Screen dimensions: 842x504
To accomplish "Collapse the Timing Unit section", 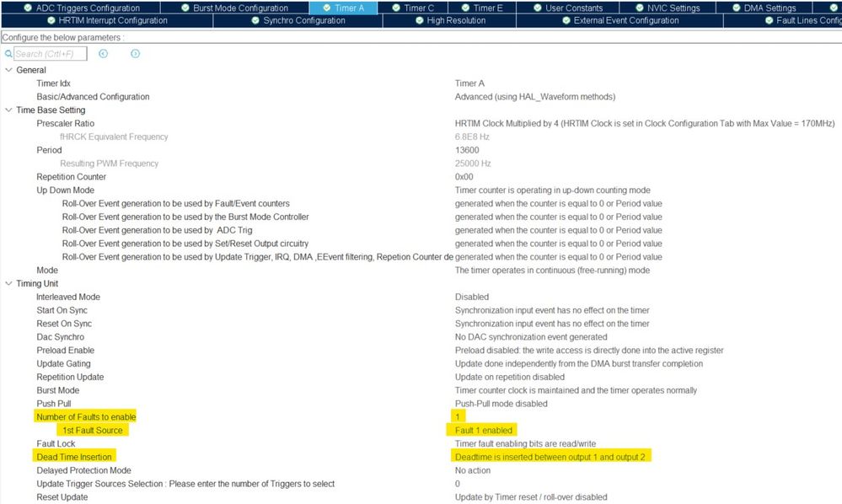I will point(8,283).
